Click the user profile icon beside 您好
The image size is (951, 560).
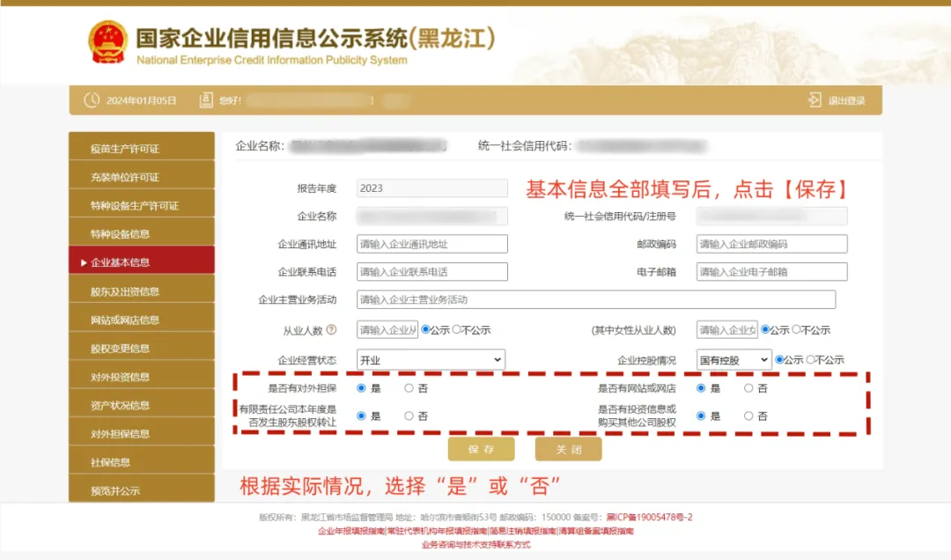coord(206,100)
